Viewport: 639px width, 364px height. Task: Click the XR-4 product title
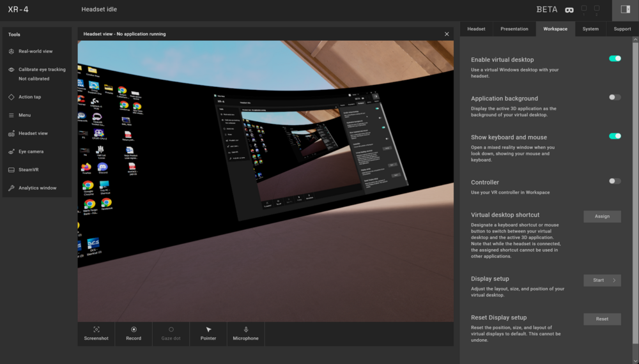[19, 10]
